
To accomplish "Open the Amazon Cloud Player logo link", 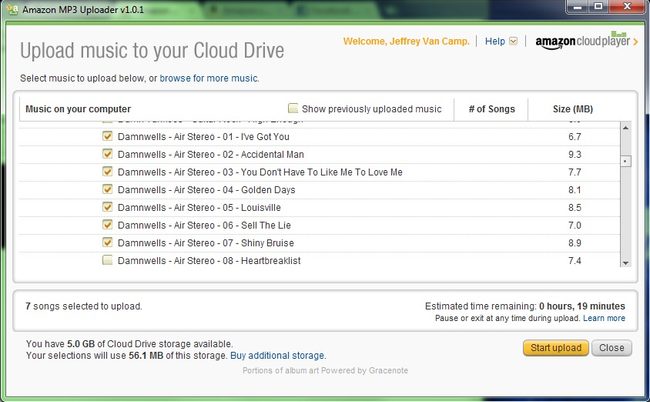I will coord(586,41).
